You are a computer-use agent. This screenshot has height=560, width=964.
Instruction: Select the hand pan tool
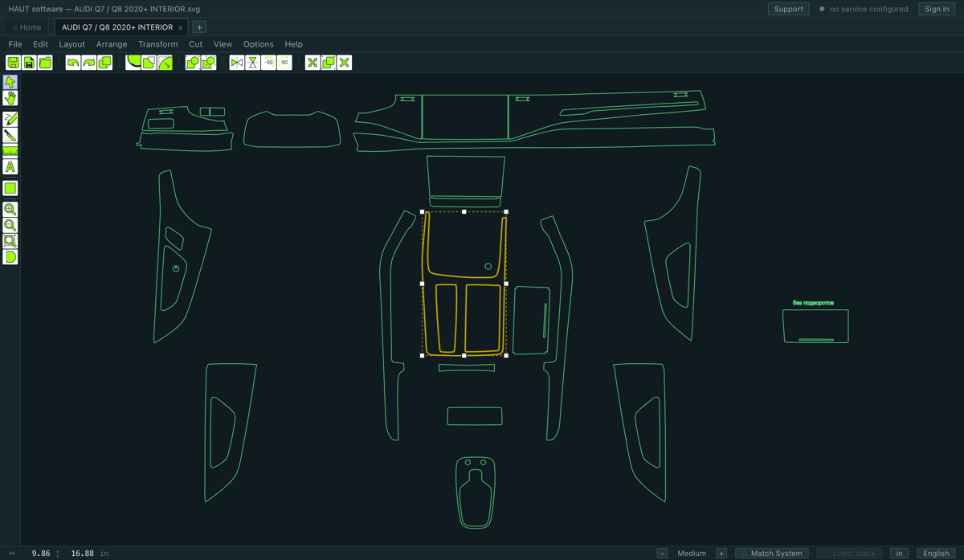click(x=10, y=98)
